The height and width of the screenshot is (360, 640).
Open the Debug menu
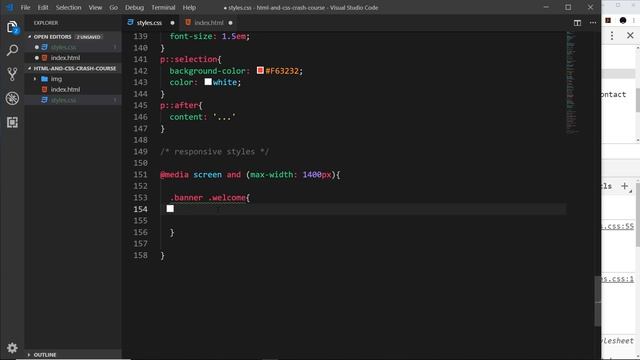(x=134, y=7)
